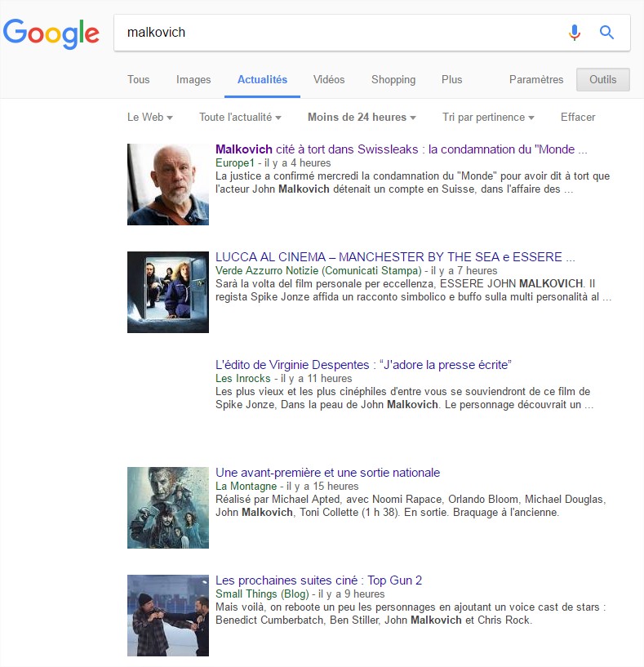Click the La Montagne article poster thumbnail
Viewport: 644px width, 667px height.
point(168,508)
